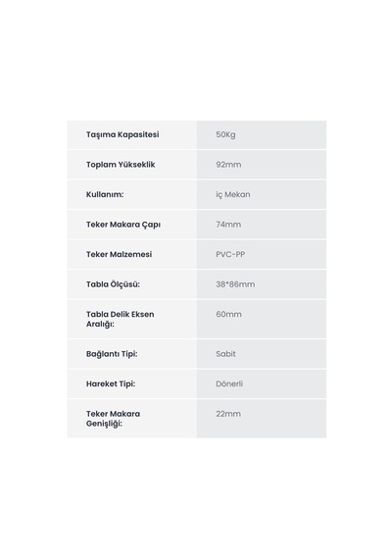Select the 38*86mm value
Image resolution: width=392 pixels, height=559 pixels.
pos(235,284)
